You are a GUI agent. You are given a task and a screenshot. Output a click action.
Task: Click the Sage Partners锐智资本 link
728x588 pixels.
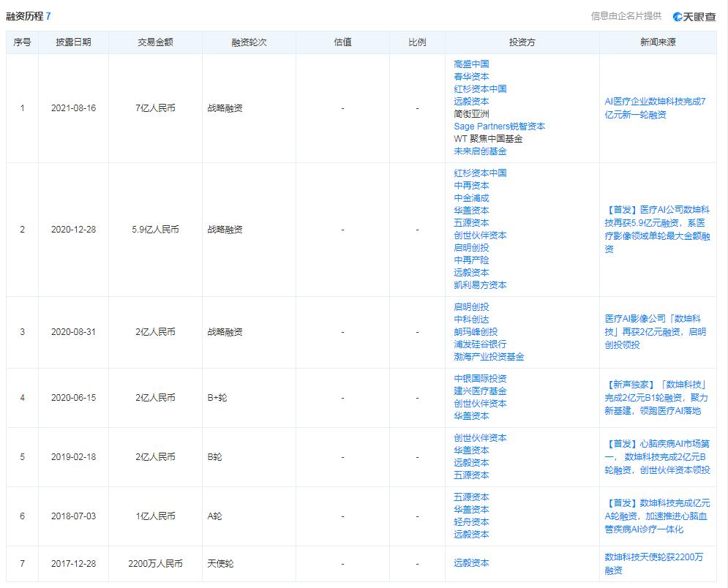[499, 127]
